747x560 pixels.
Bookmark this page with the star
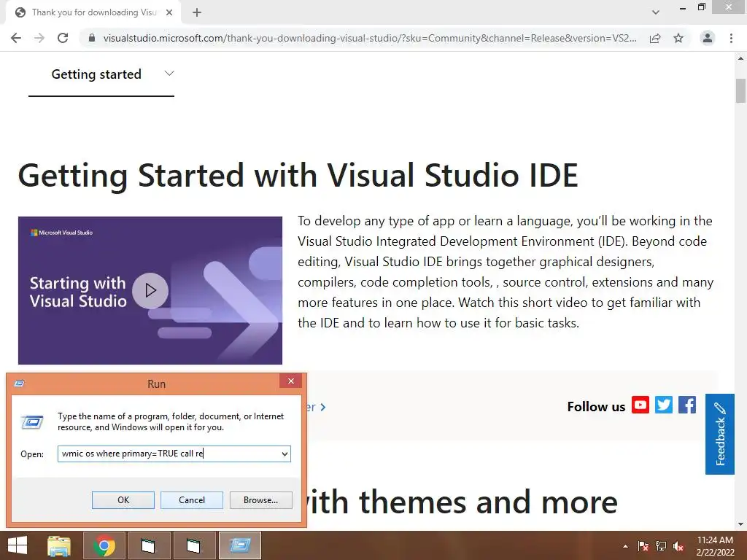[x=678, y=38]
